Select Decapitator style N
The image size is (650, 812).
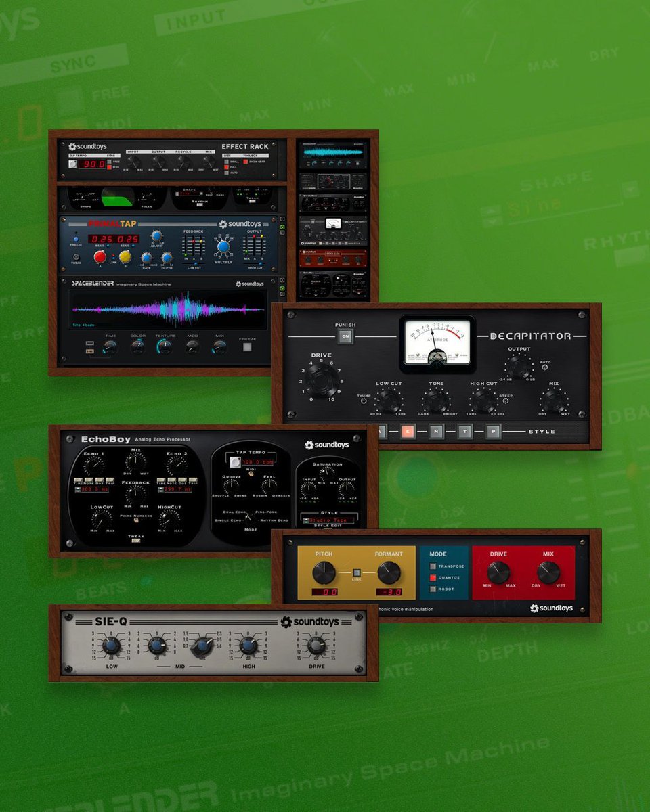point(436,431)
